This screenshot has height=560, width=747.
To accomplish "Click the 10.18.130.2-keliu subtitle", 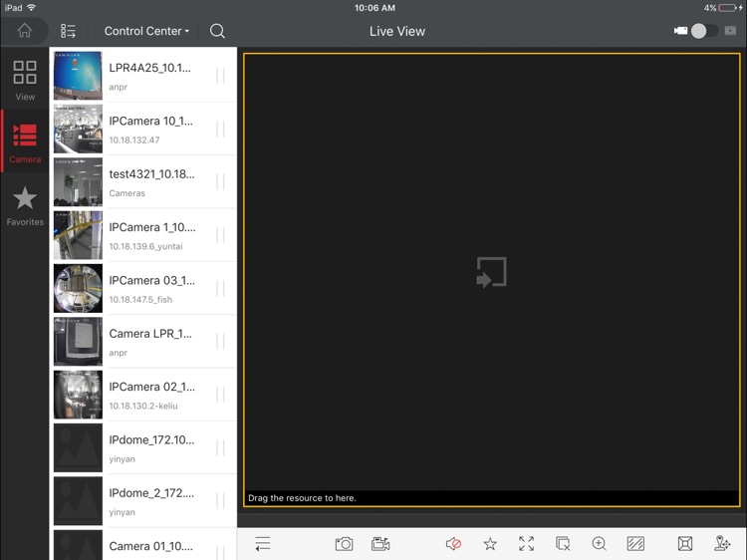I will pos(142,406).
